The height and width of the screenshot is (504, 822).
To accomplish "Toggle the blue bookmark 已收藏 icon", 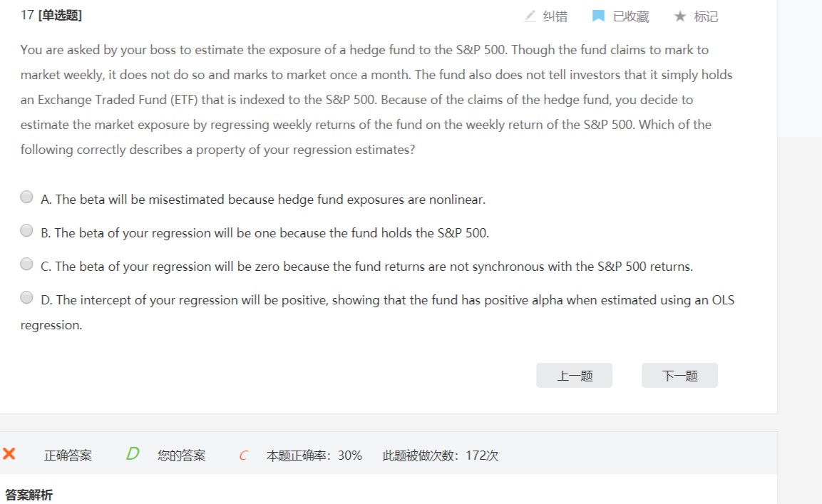I will (599, 16).
